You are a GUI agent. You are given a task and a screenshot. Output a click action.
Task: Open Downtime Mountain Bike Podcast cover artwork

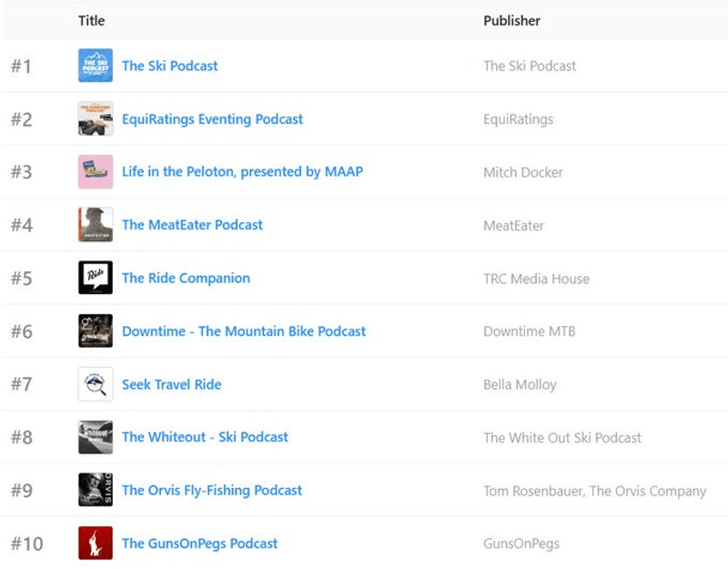click(96, 331)
